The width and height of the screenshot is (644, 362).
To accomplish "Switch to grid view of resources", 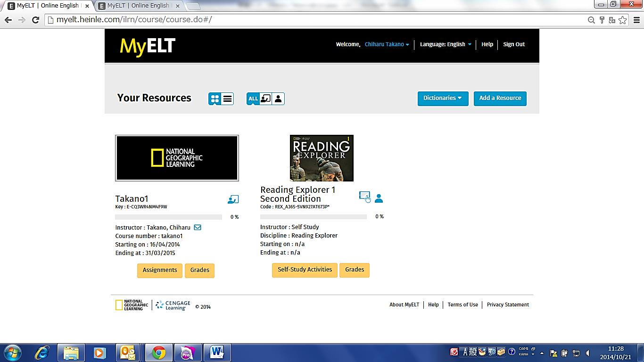I will (x=215, y=99).
